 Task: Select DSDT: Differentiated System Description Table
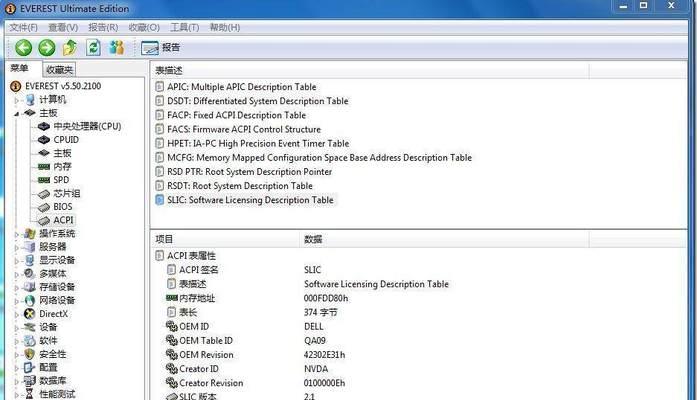(x=257, y=101)
